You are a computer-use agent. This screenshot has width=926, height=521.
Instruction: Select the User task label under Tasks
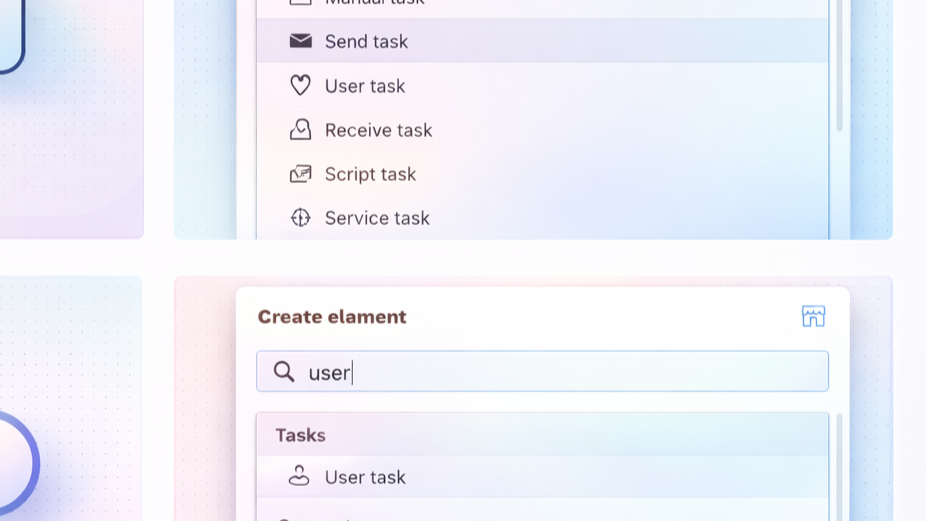pos(365,477)
